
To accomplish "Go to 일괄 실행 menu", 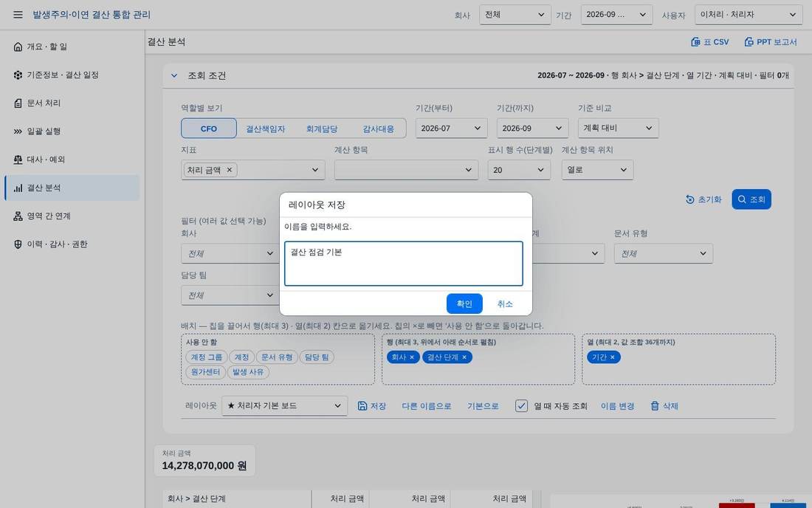I will (x=72, y=131).
